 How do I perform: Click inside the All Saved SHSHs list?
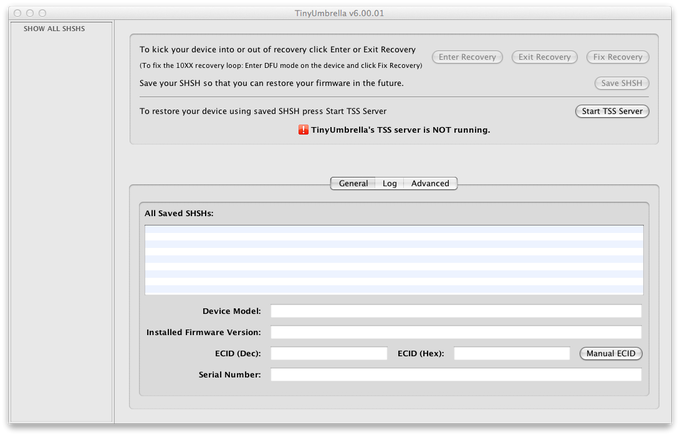coord(394,260)
